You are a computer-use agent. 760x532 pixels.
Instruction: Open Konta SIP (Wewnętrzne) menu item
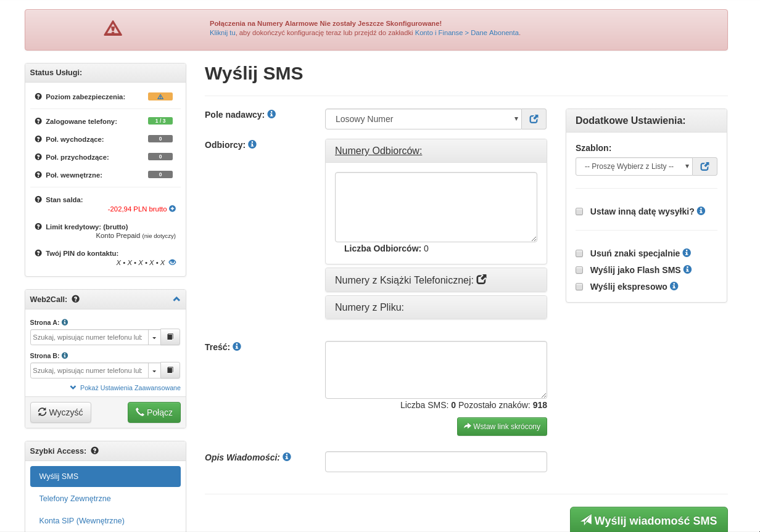click(x=81, y=521)
